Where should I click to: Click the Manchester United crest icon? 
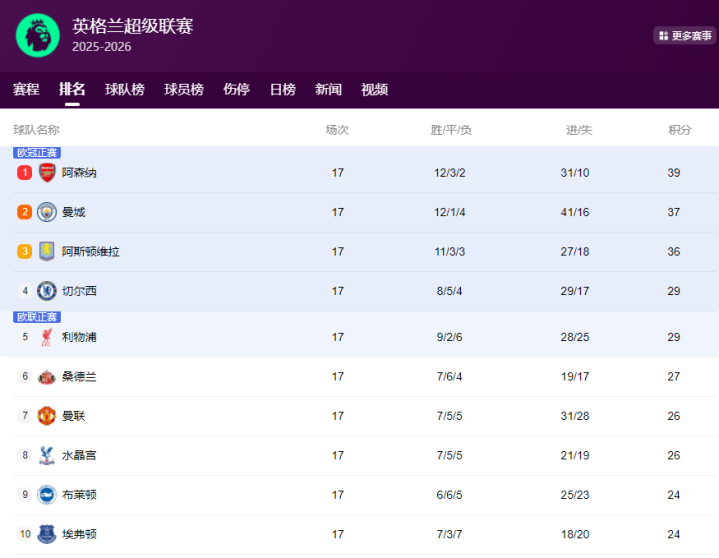pos(47,416)
